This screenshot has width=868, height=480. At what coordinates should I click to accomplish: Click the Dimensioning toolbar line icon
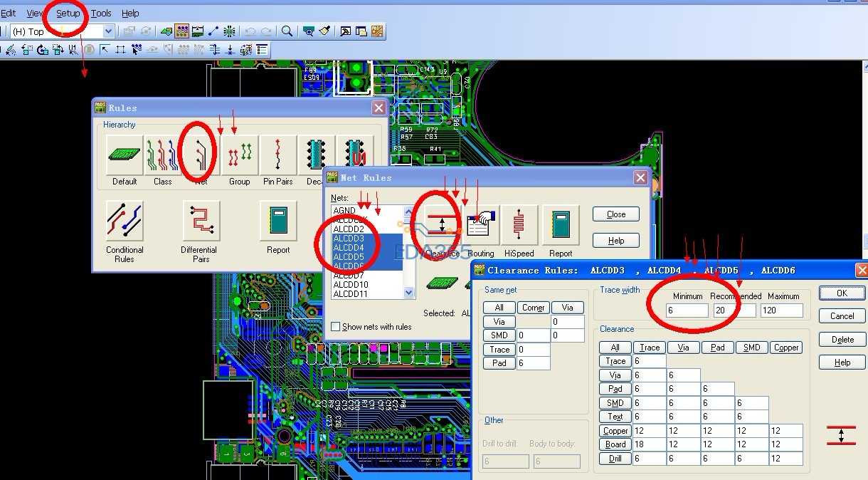tap(213, 31)
